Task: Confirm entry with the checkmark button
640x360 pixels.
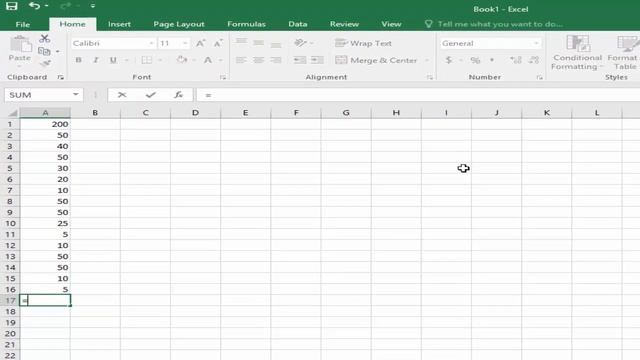Action: [x=151, y=95]
